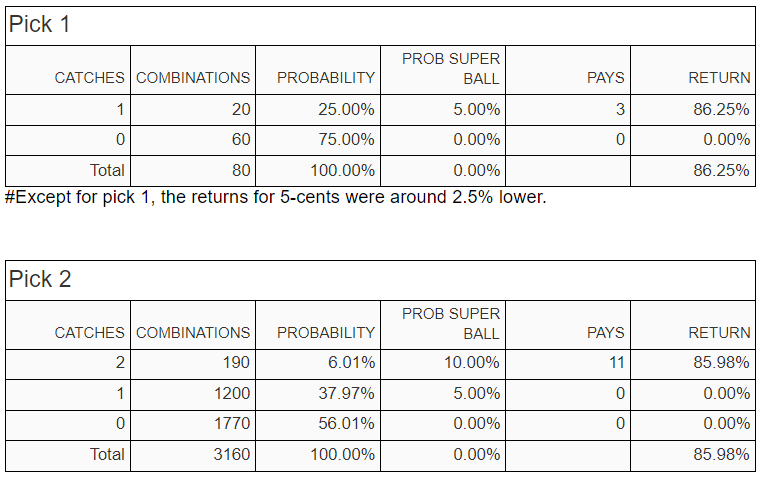
Task: Select the 1200 combinations cell
Action: coord(193,395)
